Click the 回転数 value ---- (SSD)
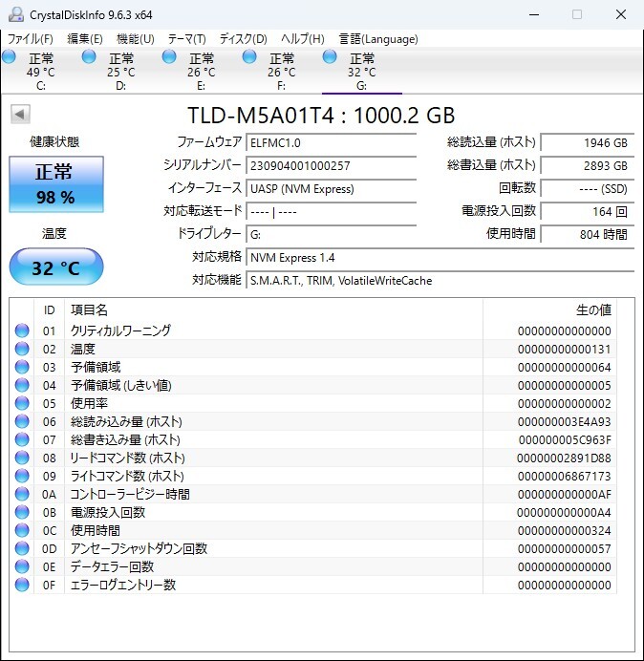 tap(587, 189)
